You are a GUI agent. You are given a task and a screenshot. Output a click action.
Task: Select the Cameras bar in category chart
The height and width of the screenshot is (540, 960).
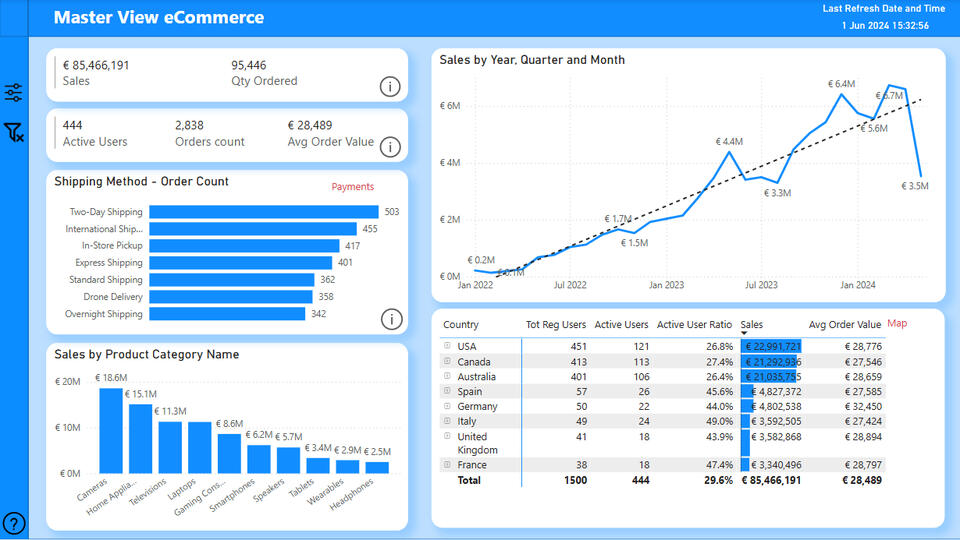click(111, 431)
